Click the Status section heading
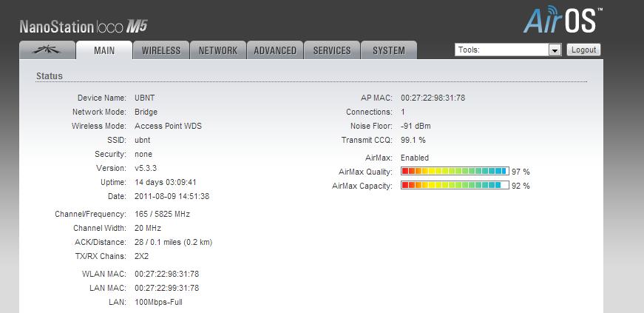This screenshot has width=644, height=313. (50, 76)
